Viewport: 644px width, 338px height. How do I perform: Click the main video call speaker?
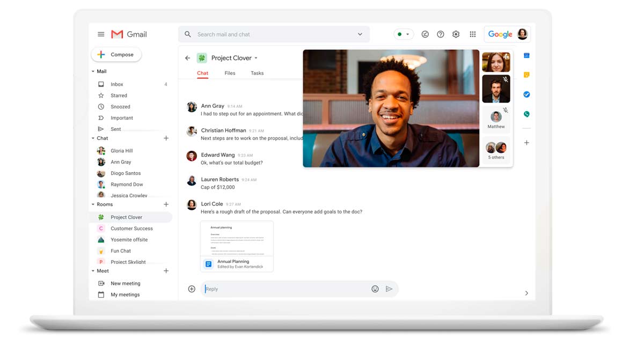[x=391, y=108]
